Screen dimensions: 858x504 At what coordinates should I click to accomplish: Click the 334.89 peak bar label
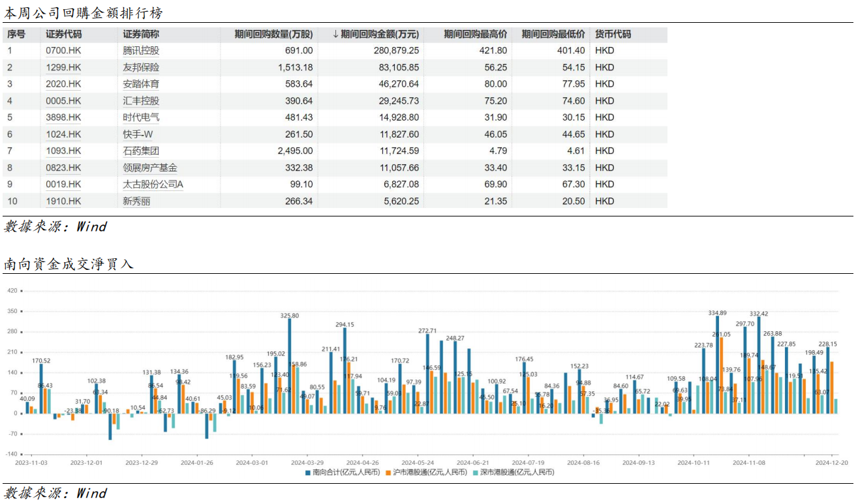pos(718,313)
